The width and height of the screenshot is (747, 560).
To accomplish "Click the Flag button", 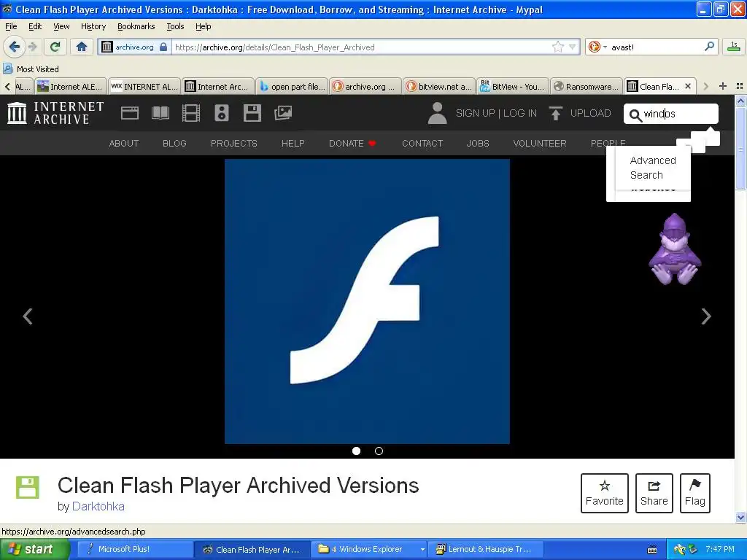I will [695, 494].
